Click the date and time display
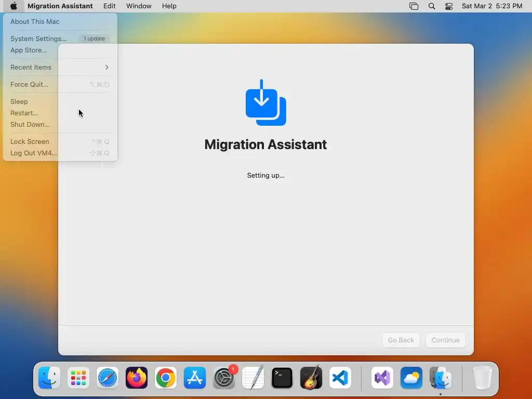The height and width of the screenshot is (399, 532). coord(492,6)
